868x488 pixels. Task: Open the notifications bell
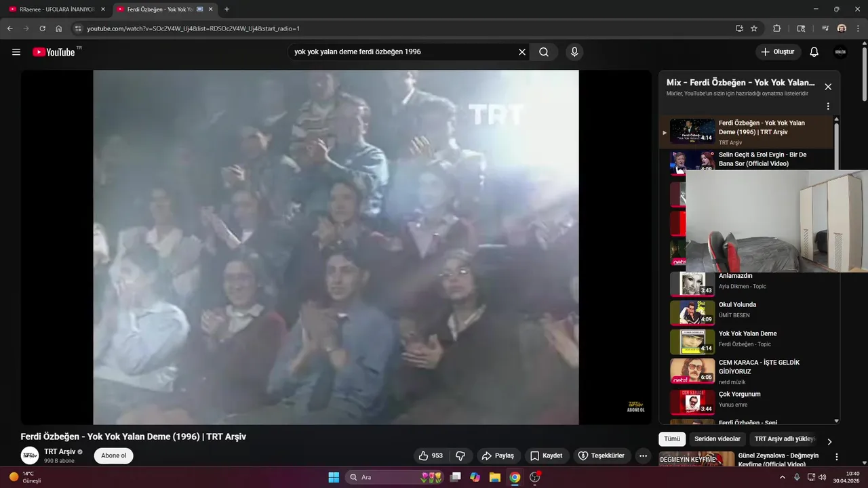[x=814, y=52]
